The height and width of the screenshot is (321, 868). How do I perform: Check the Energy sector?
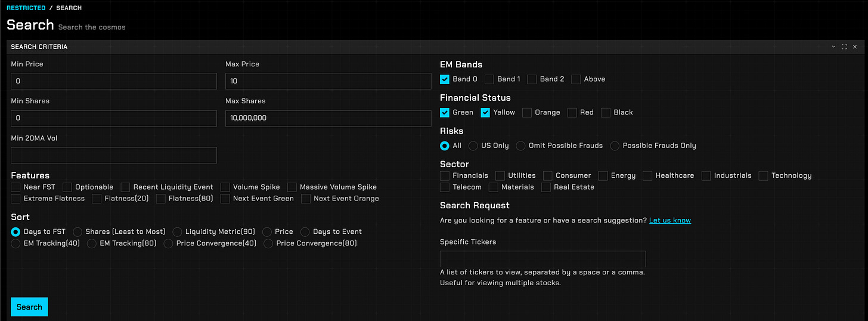pos(603,175)
